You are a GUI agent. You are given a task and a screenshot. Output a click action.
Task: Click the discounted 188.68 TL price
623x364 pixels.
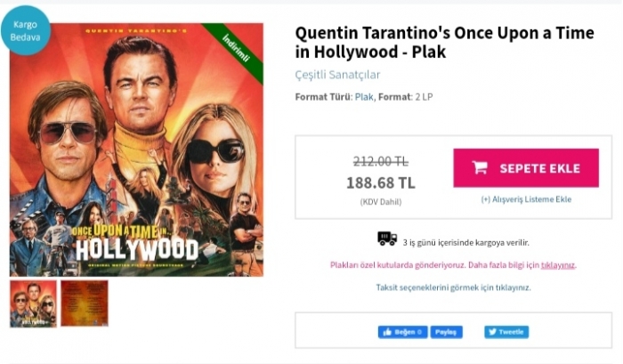(x=381, y=182)
